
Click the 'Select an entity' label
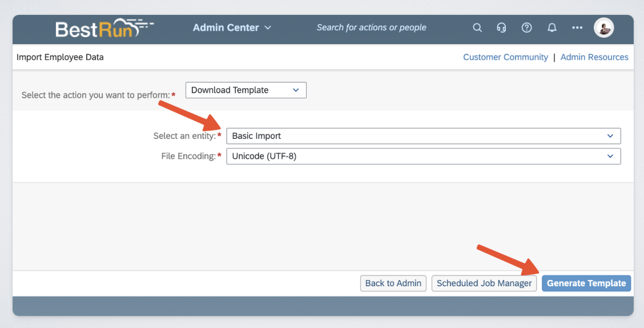184,136
